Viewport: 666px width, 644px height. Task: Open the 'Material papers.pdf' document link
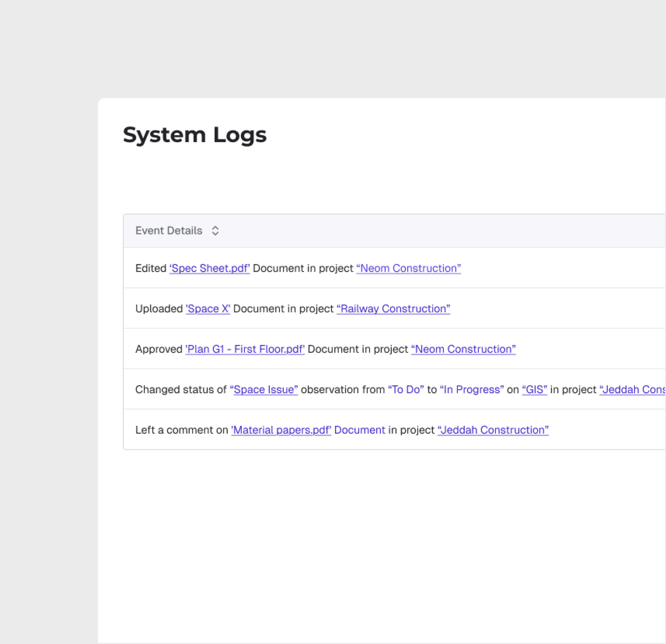281,430
